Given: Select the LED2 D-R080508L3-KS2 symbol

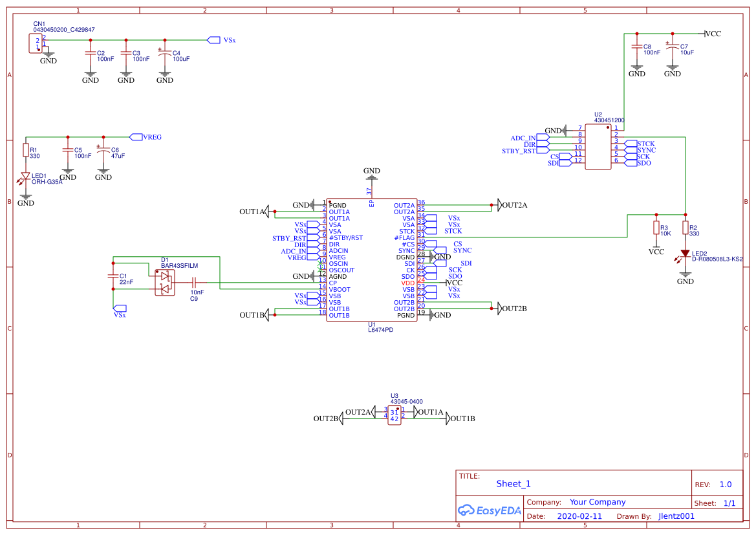Looking at the screenshot, I should click(x=686, y=254).
